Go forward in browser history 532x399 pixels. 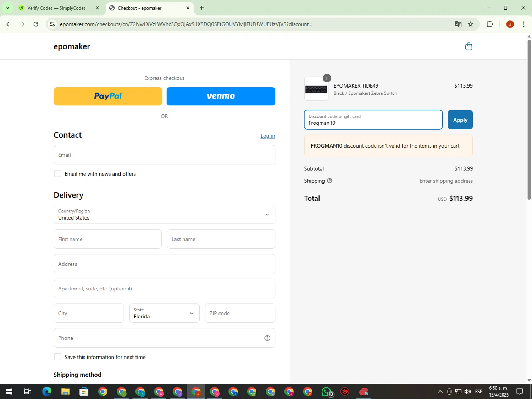tap(22, 24)
